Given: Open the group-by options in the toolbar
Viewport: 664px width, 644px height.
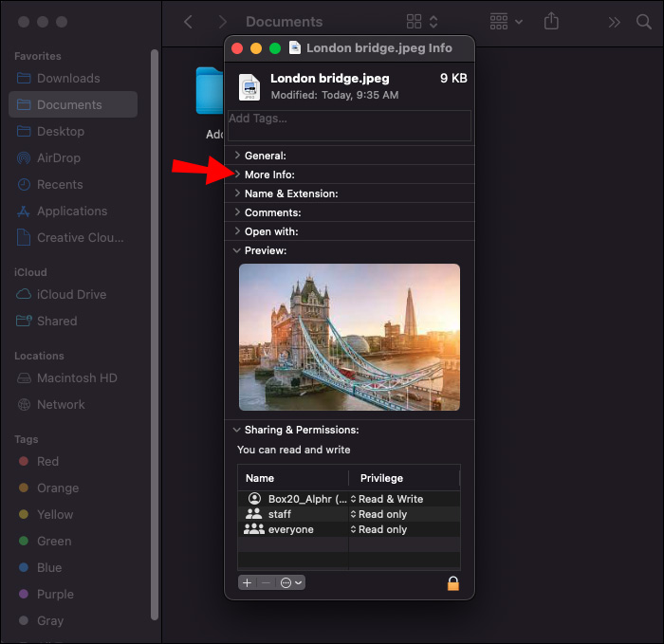Looking at the screenshot, I should point(505,22).
